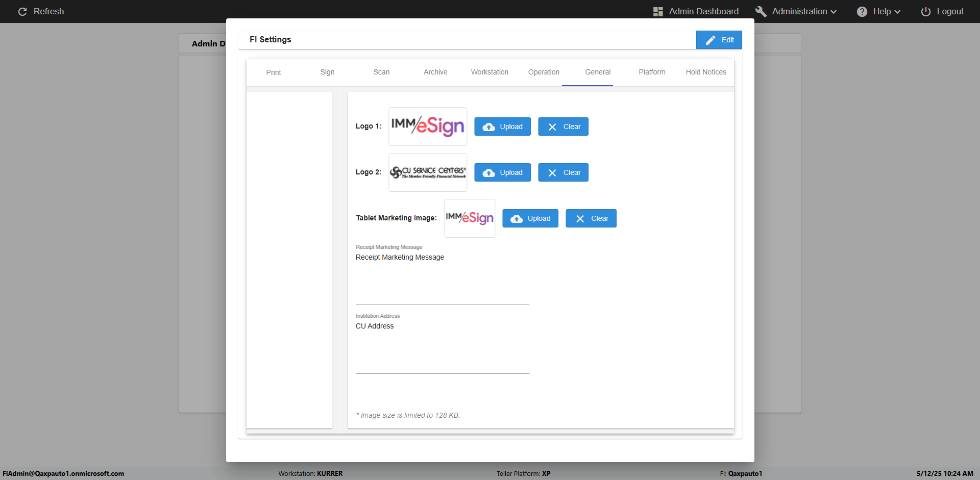
Task: Click Clear label for Tablet Marketing Image
Action: (x=600, y=218)
